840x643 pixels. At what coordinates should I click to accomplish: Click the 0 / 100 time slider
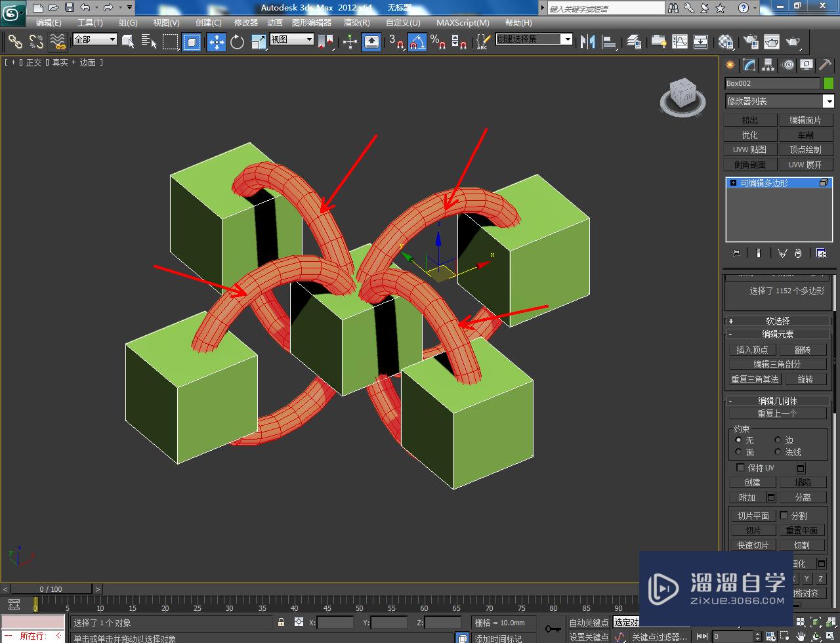[x=51, y=589]
